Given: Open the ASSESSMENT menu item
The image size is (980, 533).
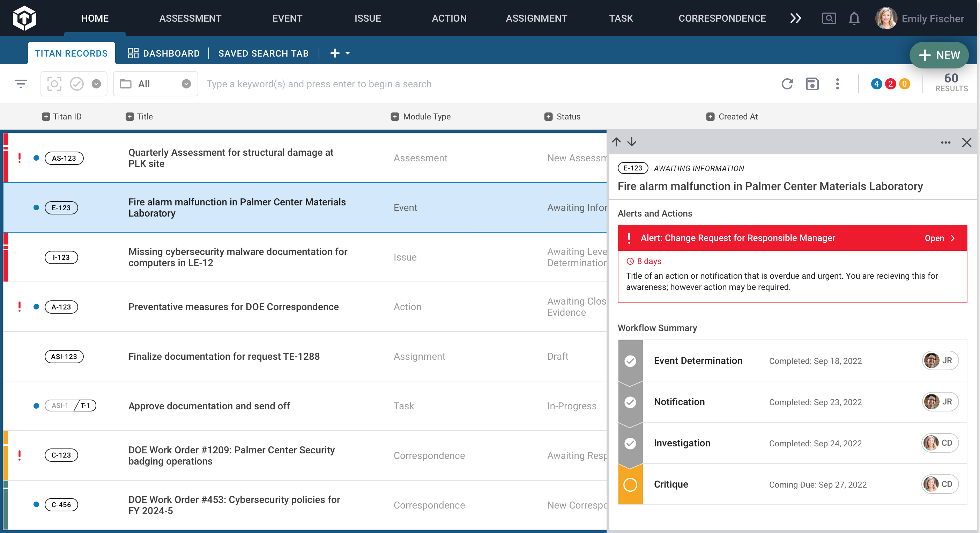Looking at the screenshot, I should point(190,18).
